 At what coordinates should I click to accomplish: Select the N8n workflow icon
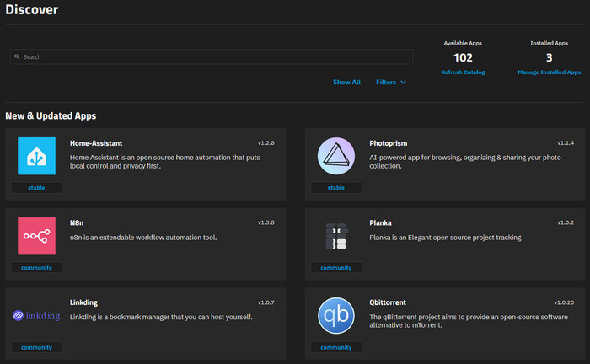point(36,236)
